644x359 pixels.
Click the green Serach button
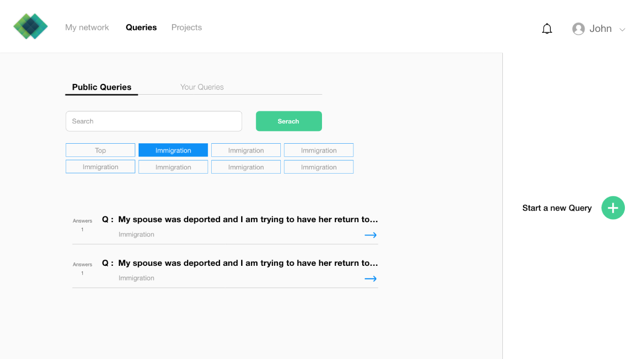[x=289, y=121]
